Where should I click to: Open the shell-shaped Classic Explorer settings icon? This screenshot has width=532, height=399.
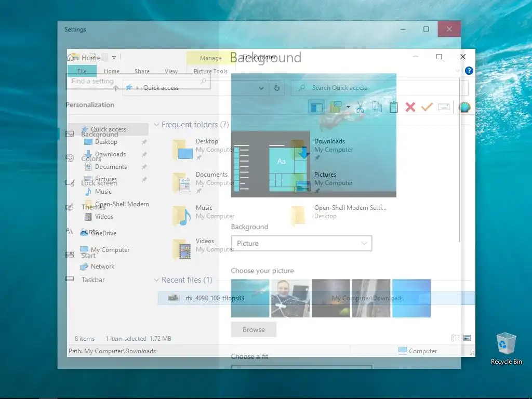click(464, 107)
